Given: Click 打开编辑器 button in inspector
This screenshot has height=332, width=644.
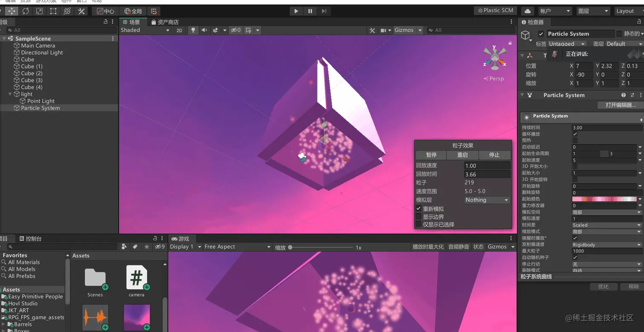Looking at the screenshot, I should 621,105.
